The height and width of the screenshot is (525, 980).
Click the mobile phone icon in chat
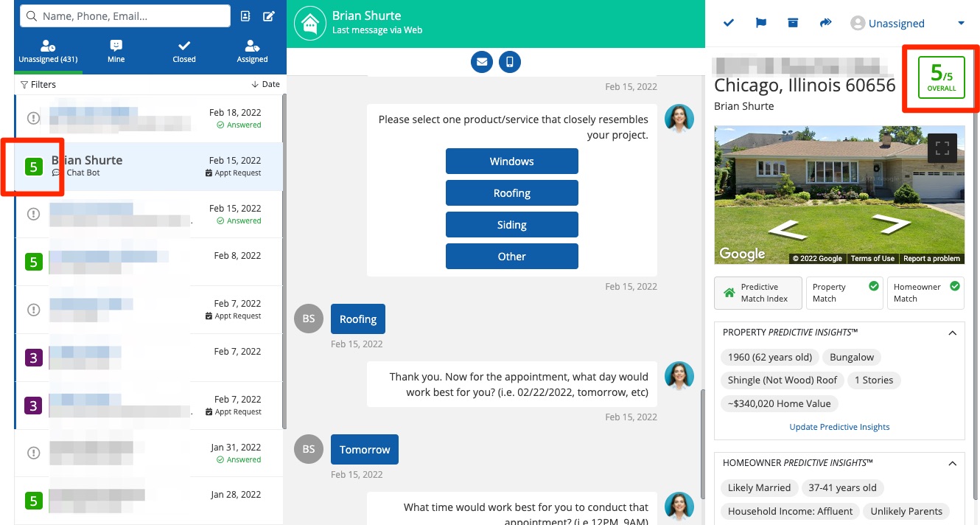510,62
